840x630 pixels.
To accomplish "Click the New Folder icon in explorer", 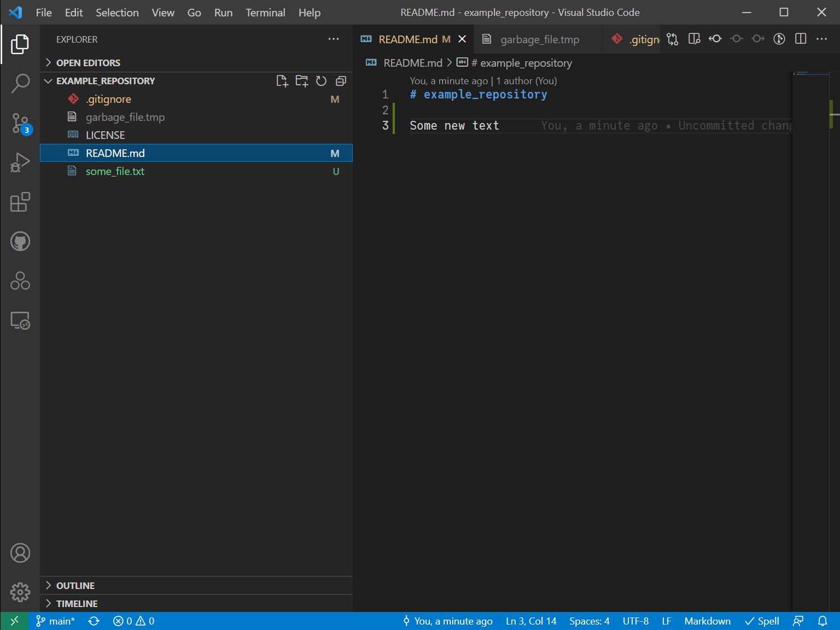I will (x=301, y=81).
